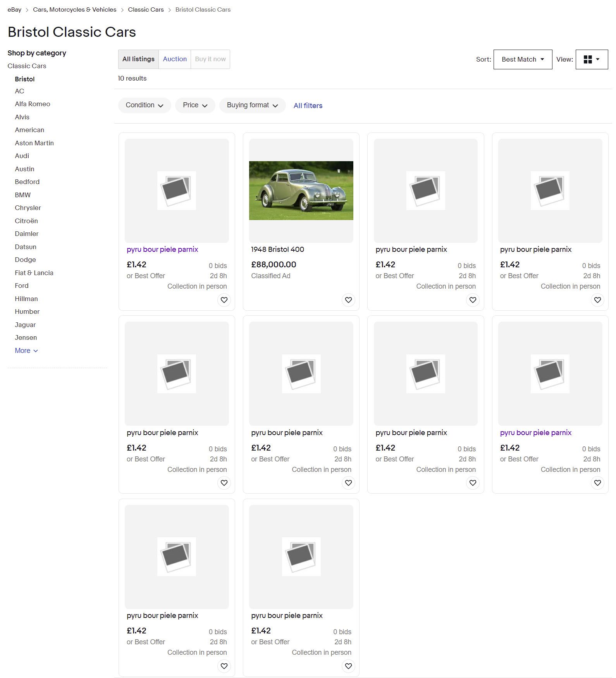616x678 pixels.
Task: Select the Hillman category
Action: pyautogui.click(x=26, y=299)
